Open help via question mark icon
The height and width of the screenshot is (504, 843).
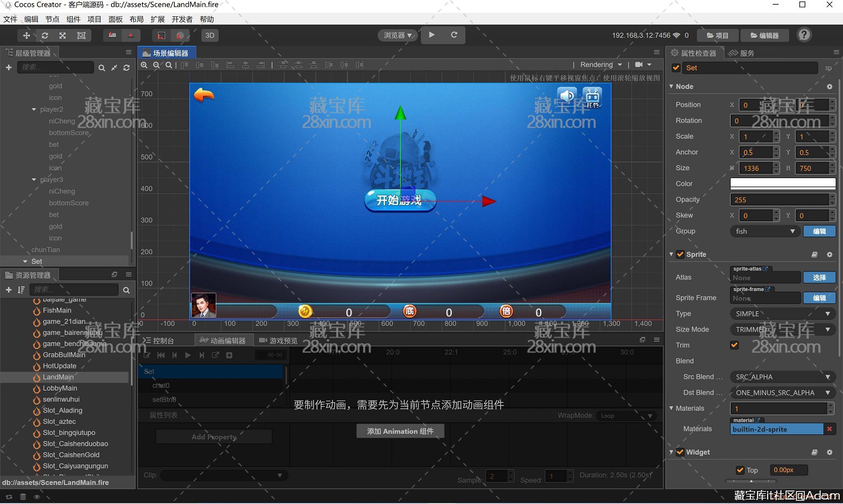tap(804, 35)
